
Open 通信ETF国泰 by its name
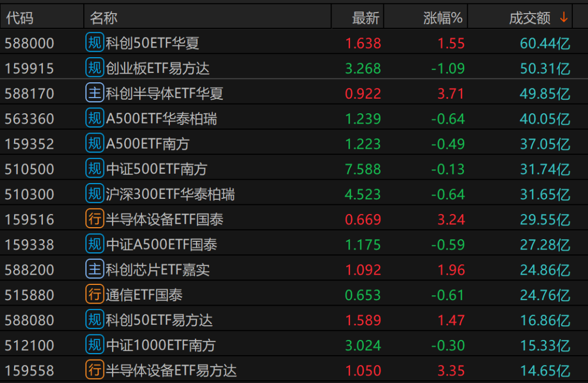[x=144, y=295]
